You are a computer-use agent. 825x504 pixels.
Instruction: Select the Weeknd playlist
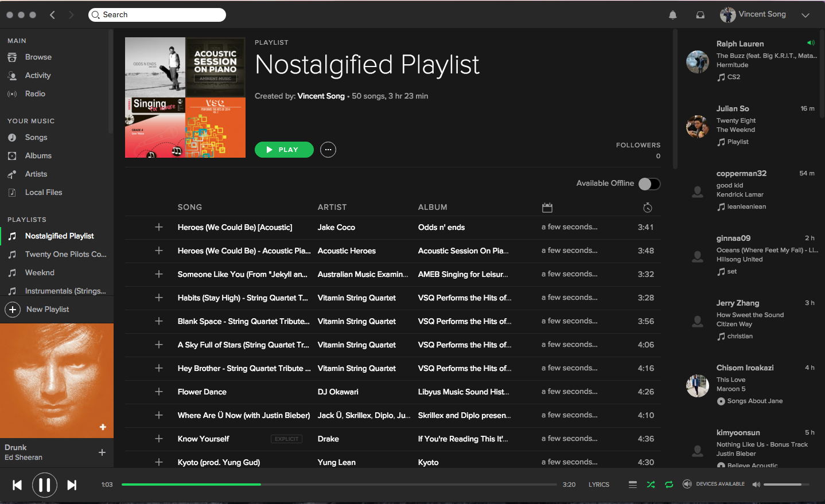point(40,273)
